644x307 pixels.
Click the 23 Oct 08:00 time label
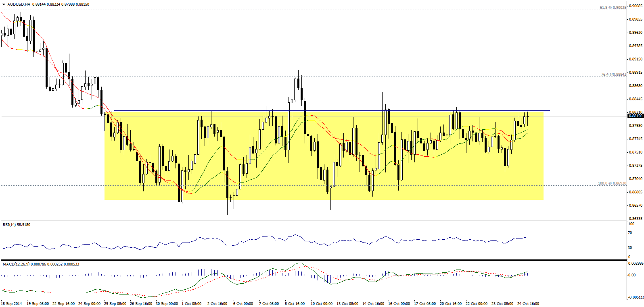(502, 304)
